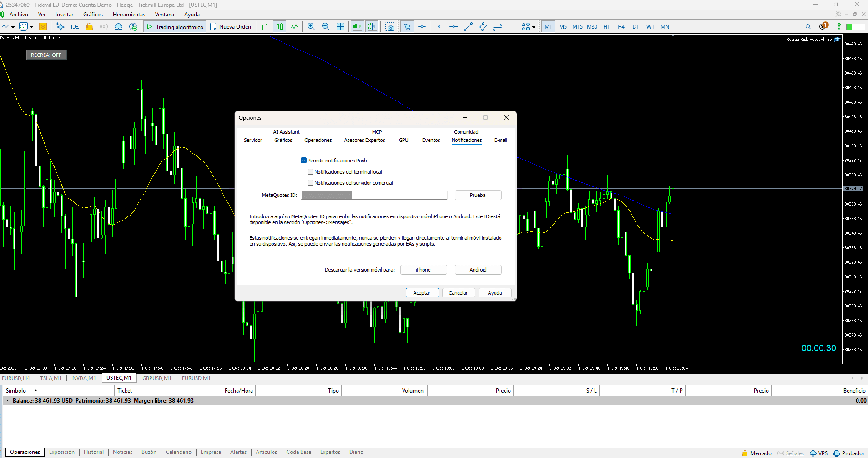
Task: Zoom out on the chart
Action: pyautogui.click(x=326, y=27)
